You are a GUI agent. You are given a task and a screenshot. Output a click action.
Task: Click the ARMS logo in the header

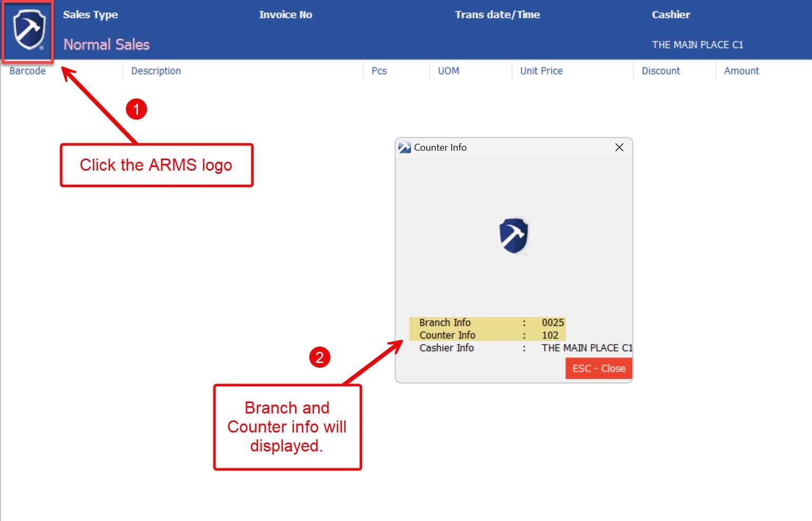tap(28, 31)
